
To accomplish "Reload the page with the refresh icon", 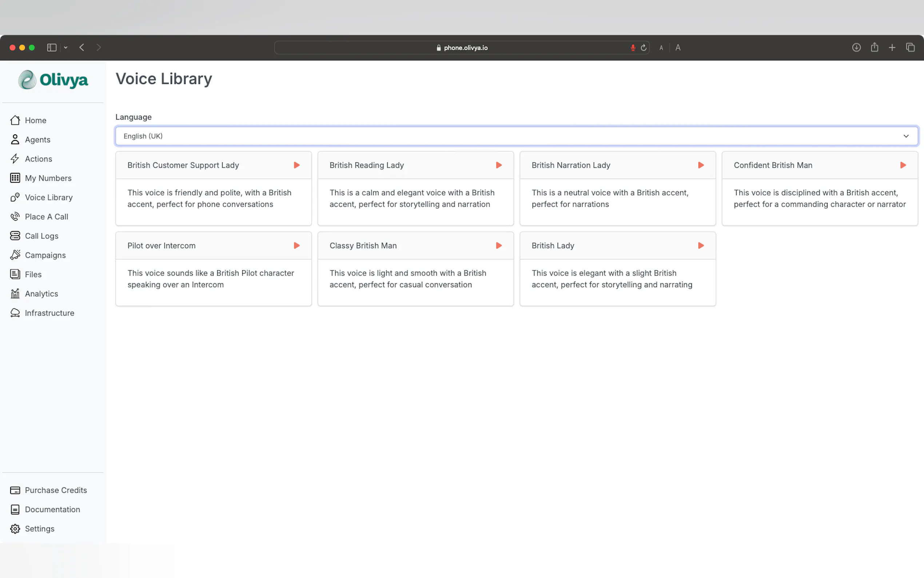I will (644, 48).
